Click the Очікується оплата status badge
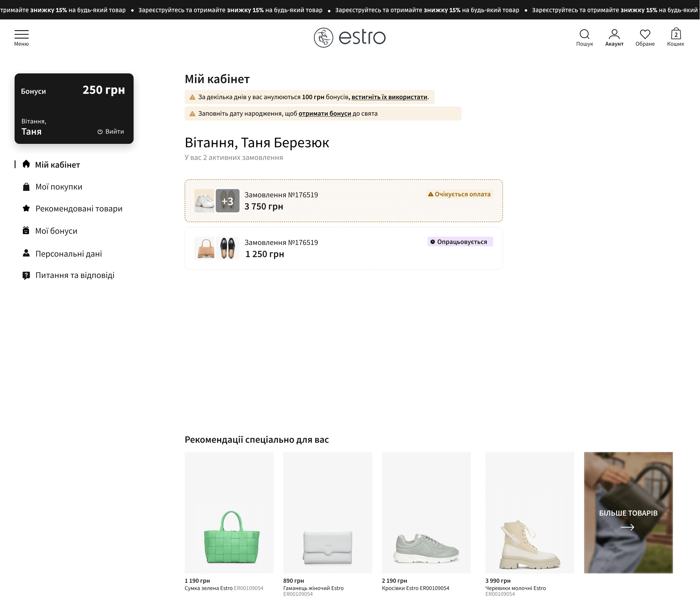 click(459, 194)
